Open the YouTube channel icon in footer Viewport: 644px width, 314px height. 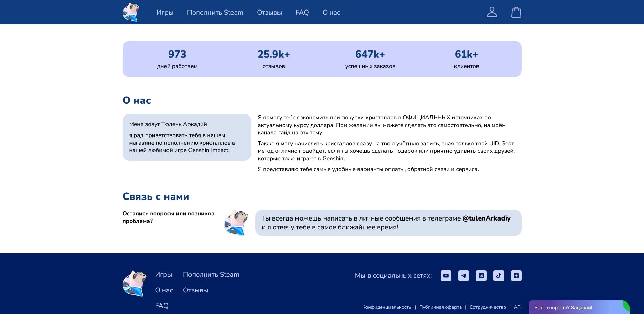pos(446,275)
